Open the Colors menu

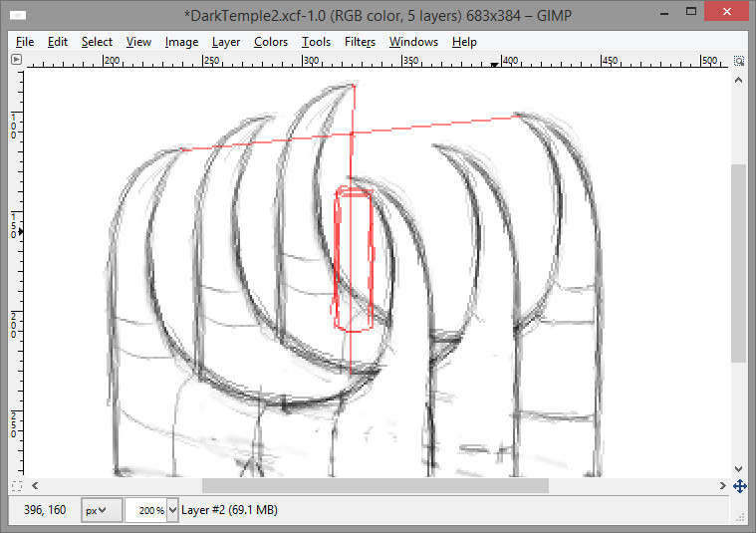pos(271,42)
